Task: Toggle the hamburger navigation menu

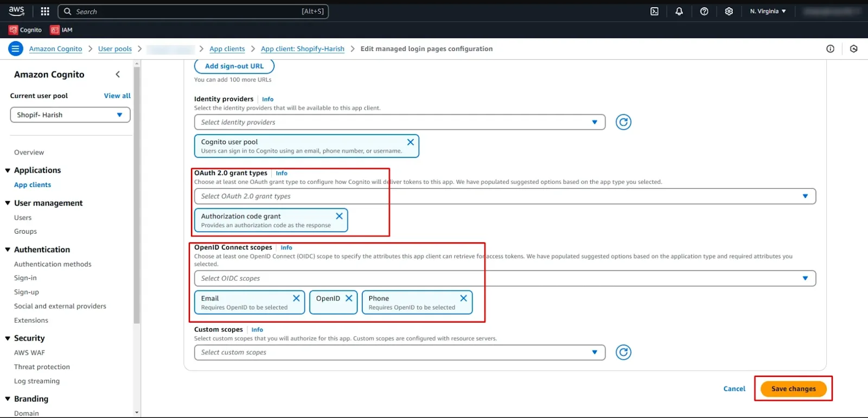Action: [15, 49]
